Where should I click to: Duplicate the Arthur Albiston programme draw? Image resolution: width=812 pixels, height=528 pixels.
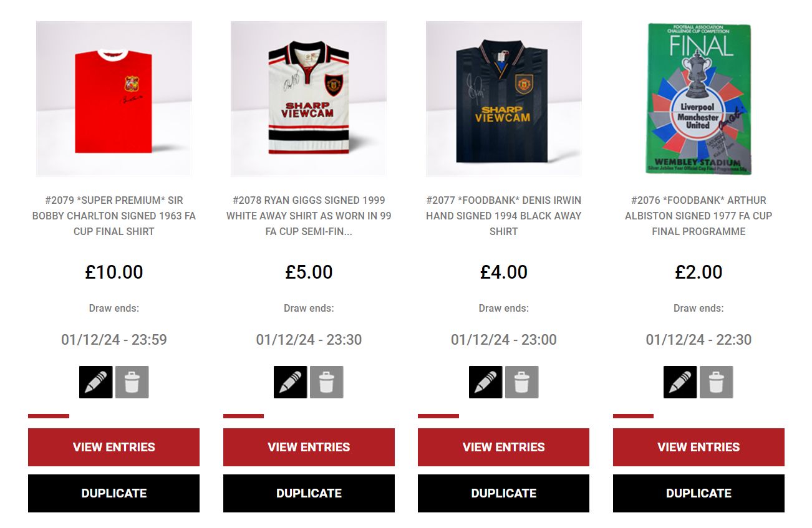pyautogui.click(x=698, y=493)
